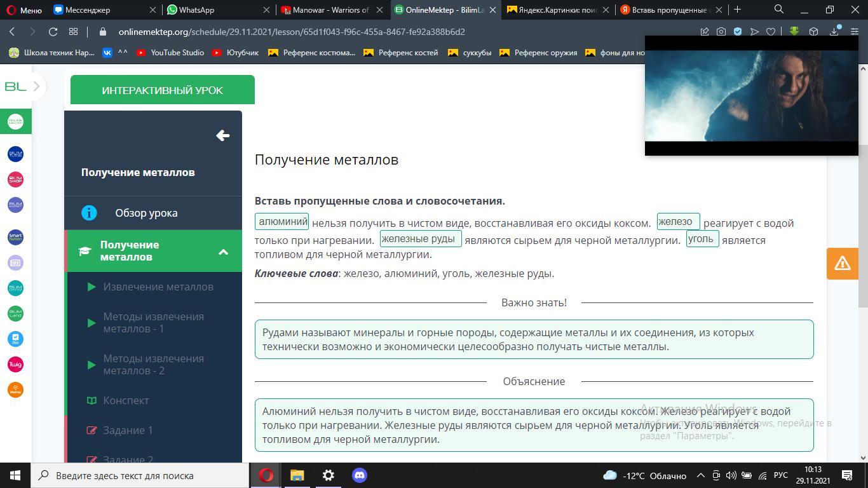Open the Opera easy setup sliders

(854, 32)
